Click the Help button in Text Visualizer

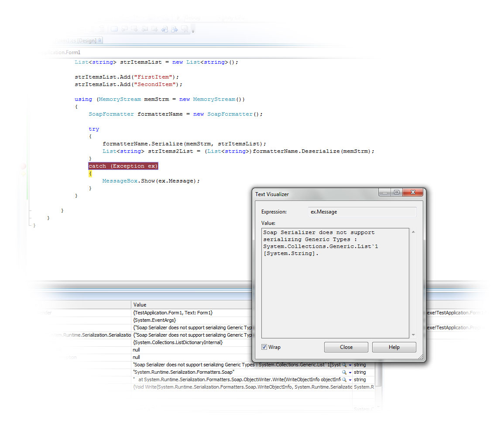click(394, 347)
